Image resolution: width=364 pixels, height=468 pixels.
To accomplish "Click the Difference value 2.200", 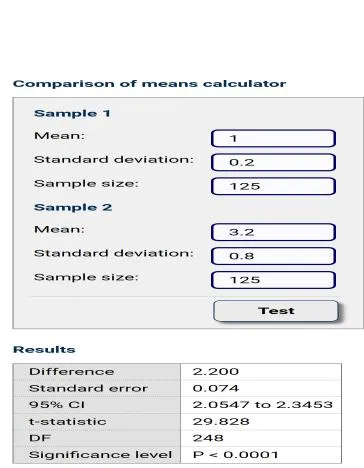I will (x=216, y=371).
